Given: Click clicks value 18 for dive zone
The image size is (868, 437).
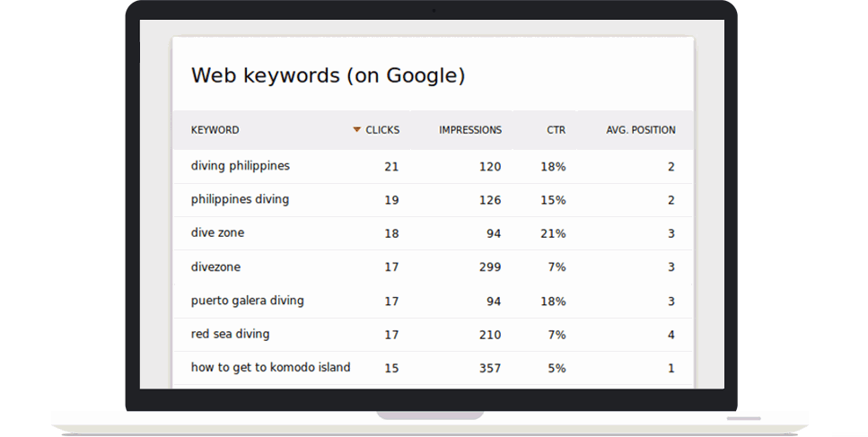Looking at the screenshot, I should click(391, 233).
